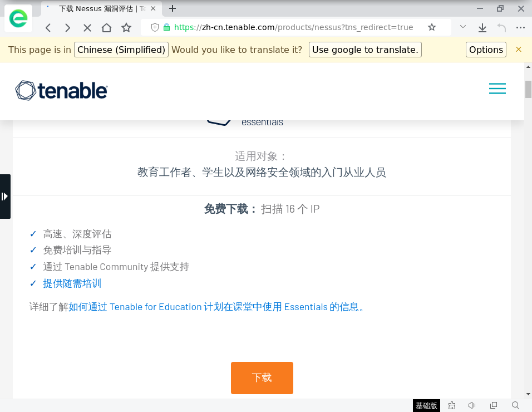532x412 pixels.
Task: Expand the left sidebar panel arrow
Action: pyautogui.click(x=5, y=197)
